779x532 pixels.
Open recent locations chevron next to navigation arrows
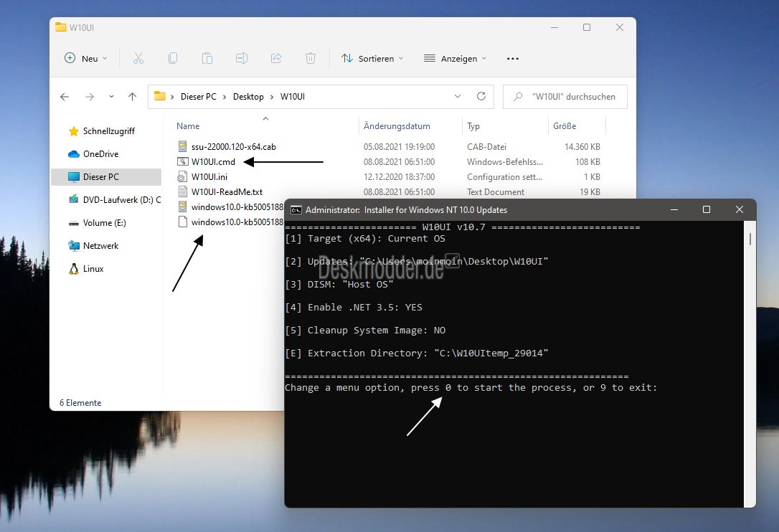(111, 97)
